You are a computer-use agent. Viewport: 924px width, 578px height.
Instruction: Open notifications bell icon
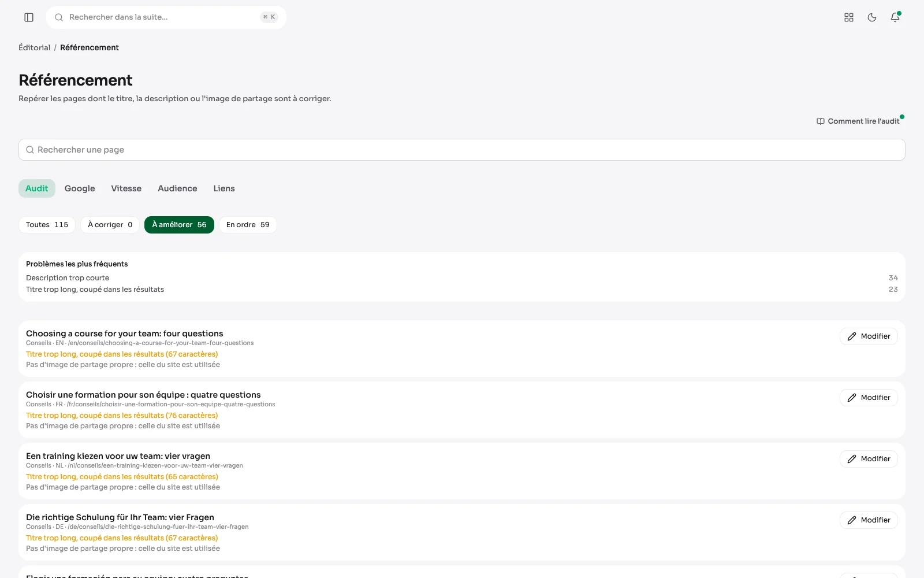[x=895, y=17]
